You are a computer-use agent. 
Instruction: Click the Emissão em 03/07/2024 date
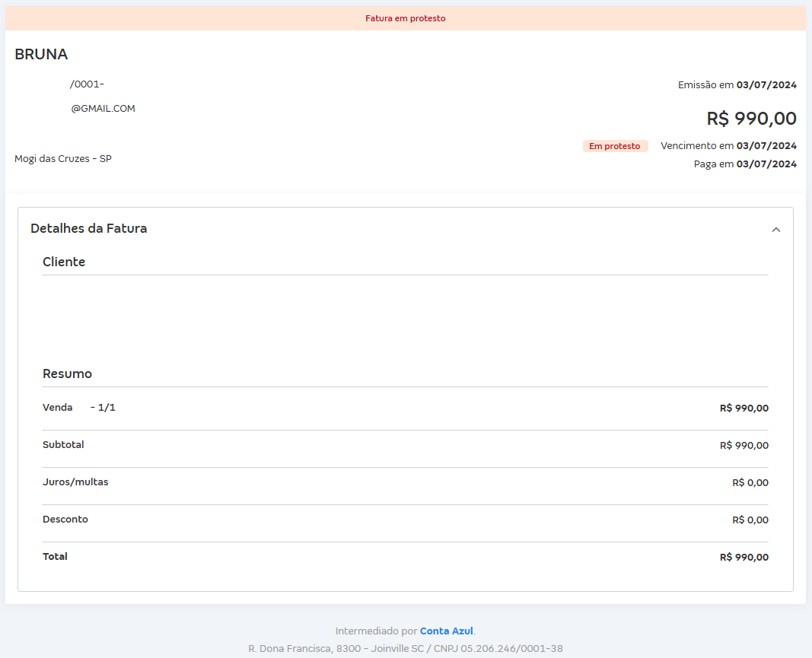(737, 85)
